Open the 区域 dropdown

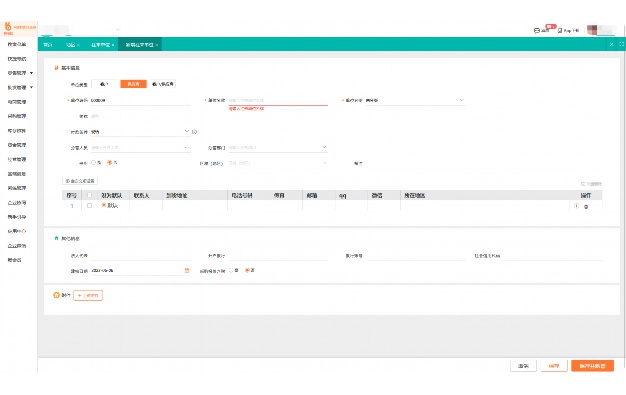278,163
